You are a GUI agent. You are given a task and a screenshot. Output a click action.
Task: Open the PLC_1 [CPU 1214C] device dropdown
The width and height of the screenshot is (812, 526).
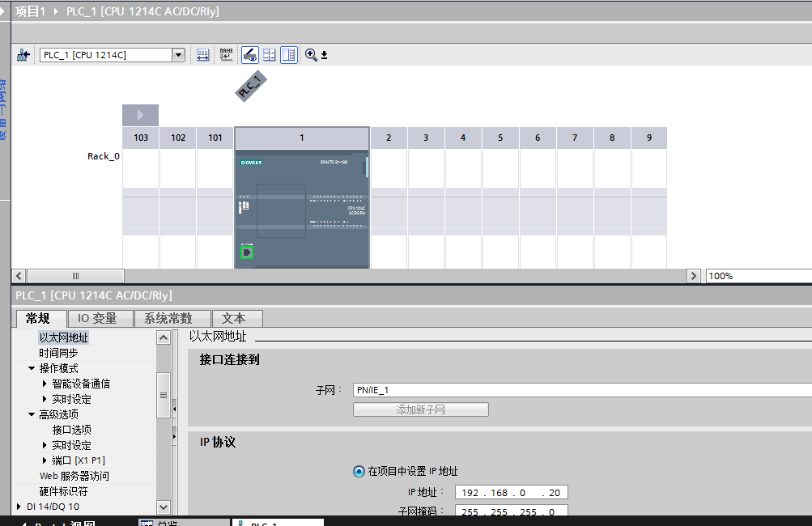click(x=178, y=55)
